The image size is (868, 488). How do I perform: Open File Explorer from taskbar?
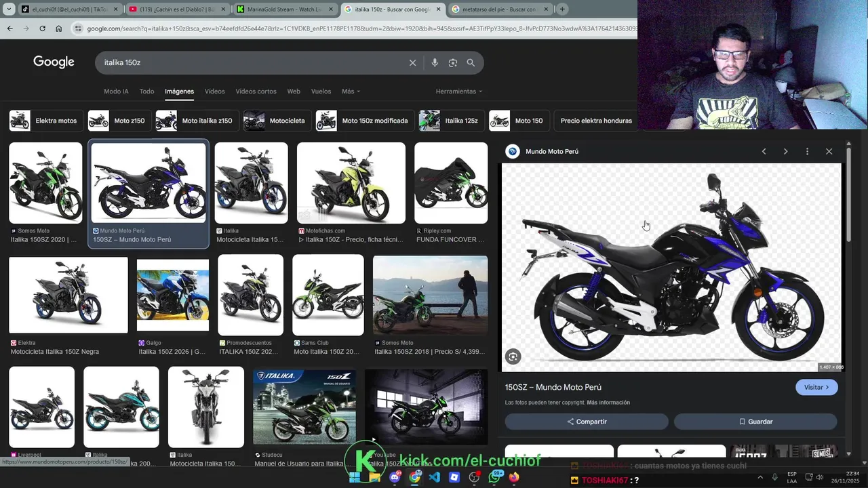coord(374,477)
